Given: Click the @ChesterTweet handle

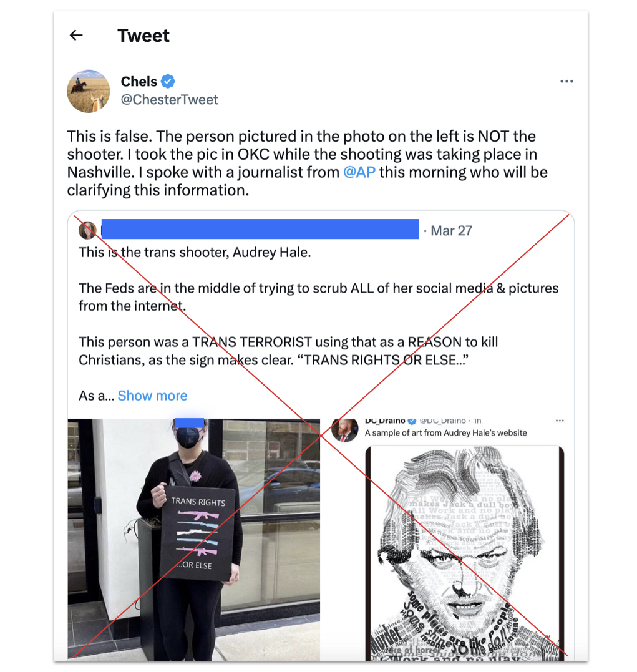Looking at the screenshot, I should 169,99.
